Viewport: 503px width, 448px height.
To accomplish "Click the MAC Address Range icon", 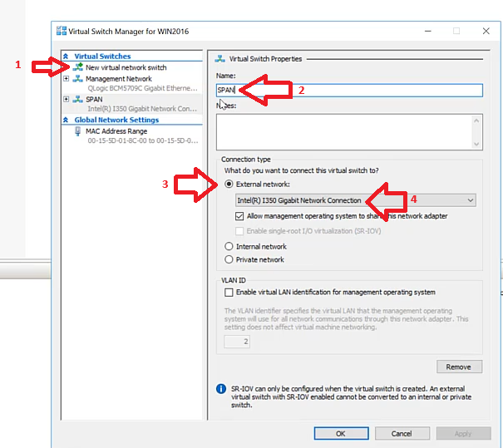I will click(77, 131).
